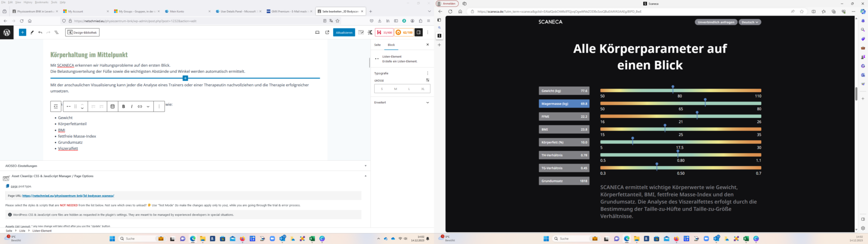
Task: Switch to the GMX Premium browser tab
Action: click(289, 11)
